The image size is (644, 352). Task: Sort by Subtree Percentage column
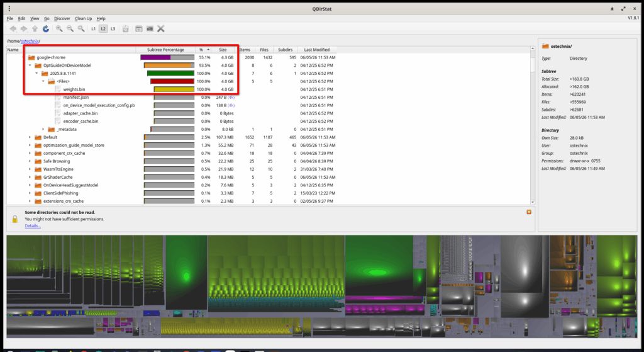tap(165, 50)
